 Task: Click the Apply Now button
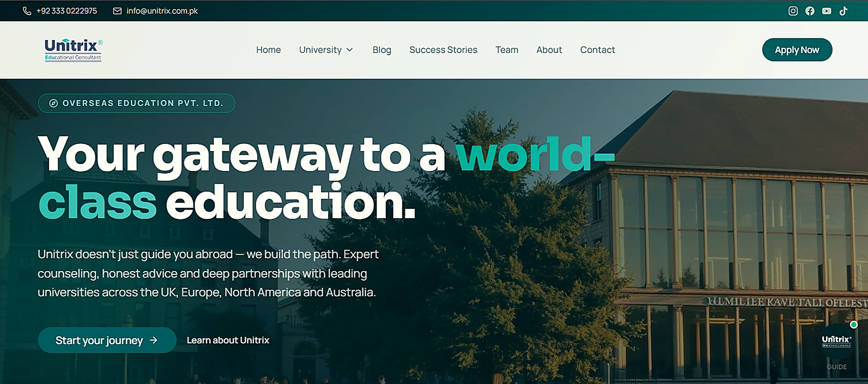coord(797,50)
